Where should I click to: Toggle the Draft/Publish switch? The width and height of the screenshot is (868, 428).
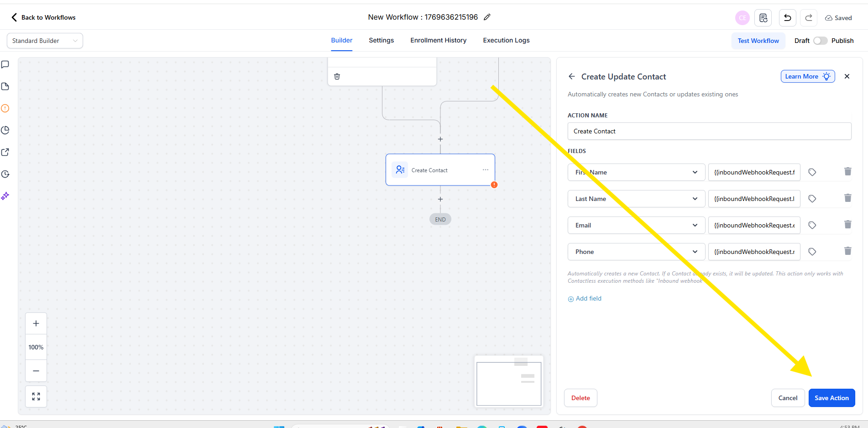[x=820, y=41]
